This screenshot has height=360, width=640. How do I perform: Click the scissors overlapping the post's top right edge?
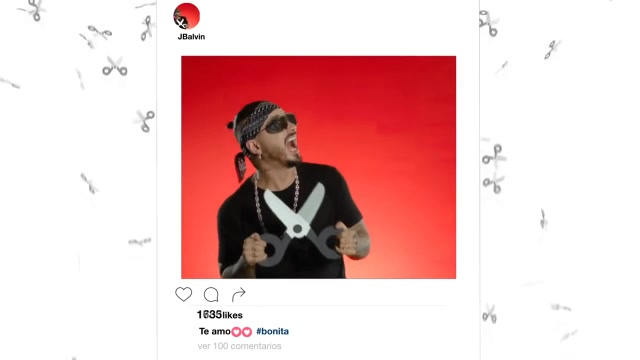point(489,23)
